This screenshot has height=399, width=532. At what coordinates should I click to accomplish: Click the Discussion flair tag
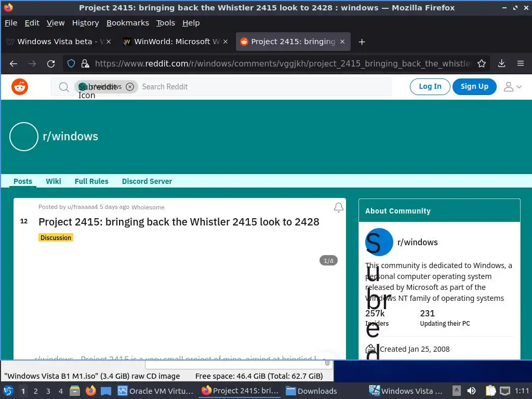pos(56,238)
